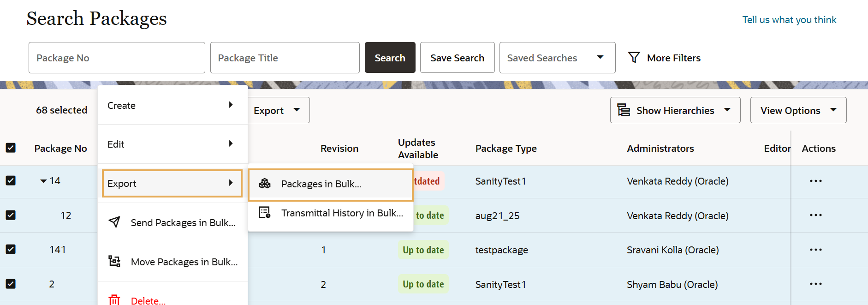Image resolution: width=868 pixels, height=305 pixels.
Task: Expand the View Options dropdown
Action: coord(798,110)
